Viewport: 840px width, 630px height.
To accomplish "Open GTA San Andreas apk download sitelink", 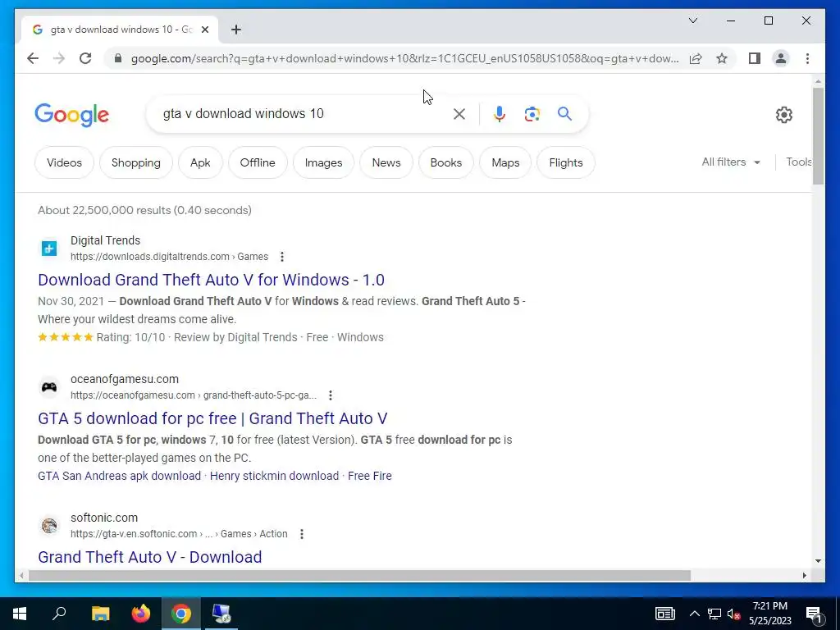I will tap(120, 476).
